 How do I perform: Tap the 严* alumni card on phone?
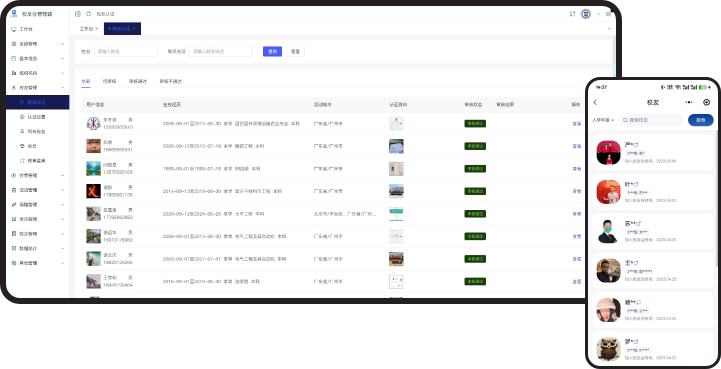(x=652, y=153)
